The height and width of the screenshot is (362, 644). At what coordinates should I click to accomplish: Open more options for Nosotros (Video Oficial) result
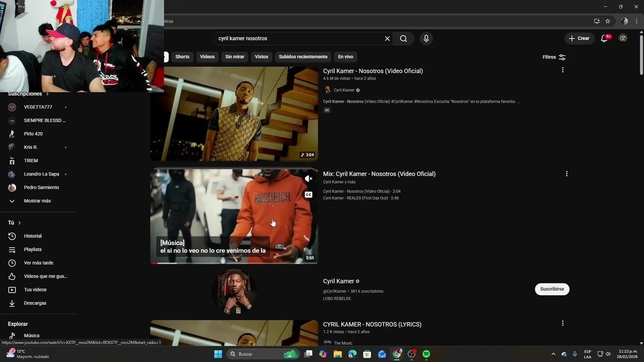coord(562,70)
